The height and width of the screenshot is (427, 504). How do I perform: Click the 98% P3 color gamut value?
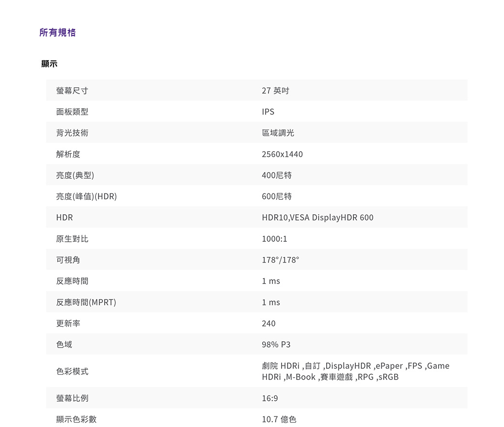click(x=276, y=345)
